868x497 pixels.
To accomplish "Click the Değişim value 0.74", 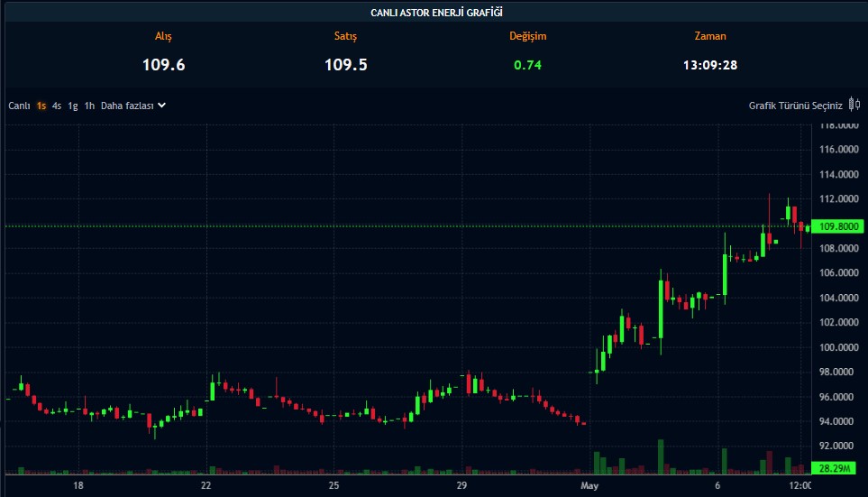I will coord(527,65).
